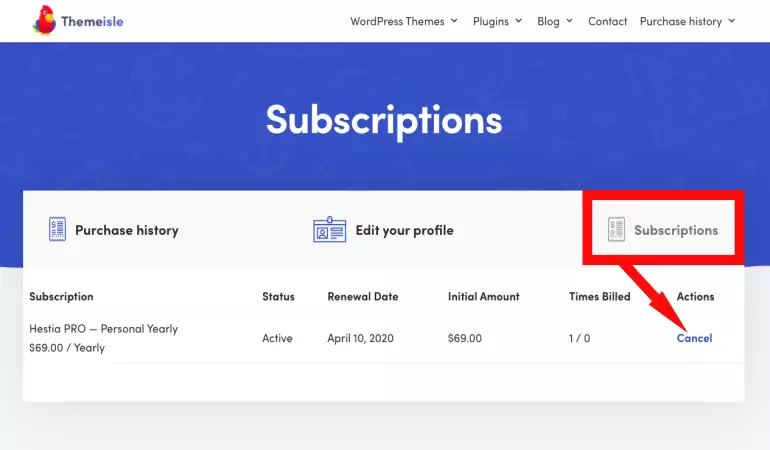Open the Contact page in navigation
Screen dimensions: 770x450
click(x=608, y=21)
